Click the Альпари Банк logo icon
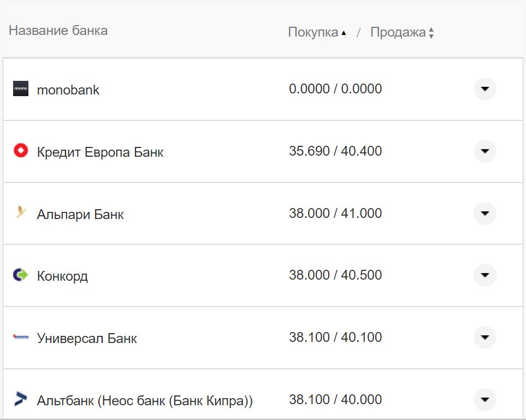 [x=21, y=213]
